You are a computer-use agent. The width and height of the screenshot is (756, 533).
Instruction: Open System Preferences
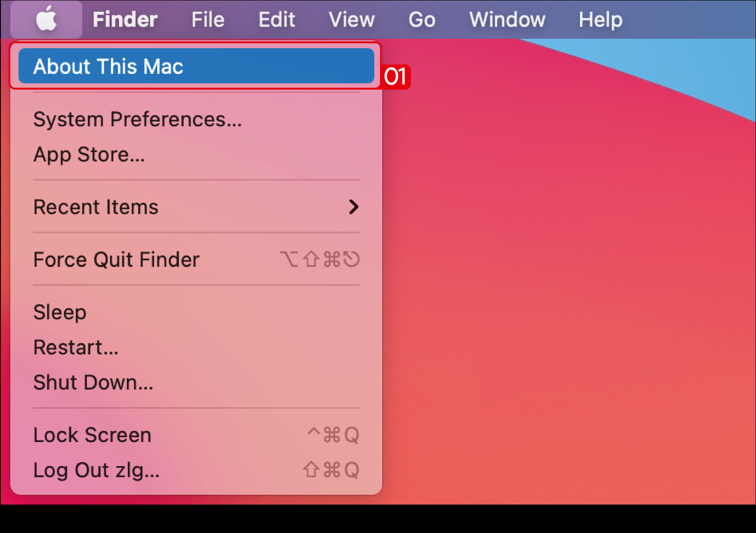pos(138,119)
